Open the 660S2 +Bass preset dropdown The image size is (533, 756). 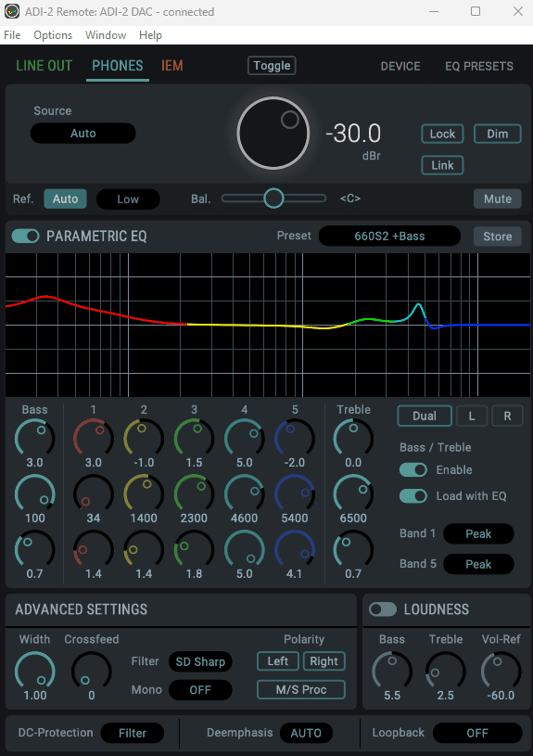point(389,237)
